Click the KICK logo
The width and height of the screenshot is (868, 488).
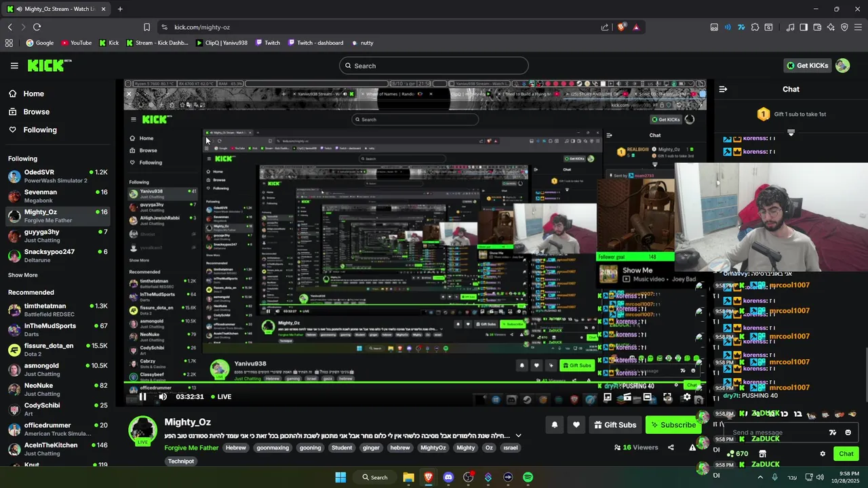point(49,65)
